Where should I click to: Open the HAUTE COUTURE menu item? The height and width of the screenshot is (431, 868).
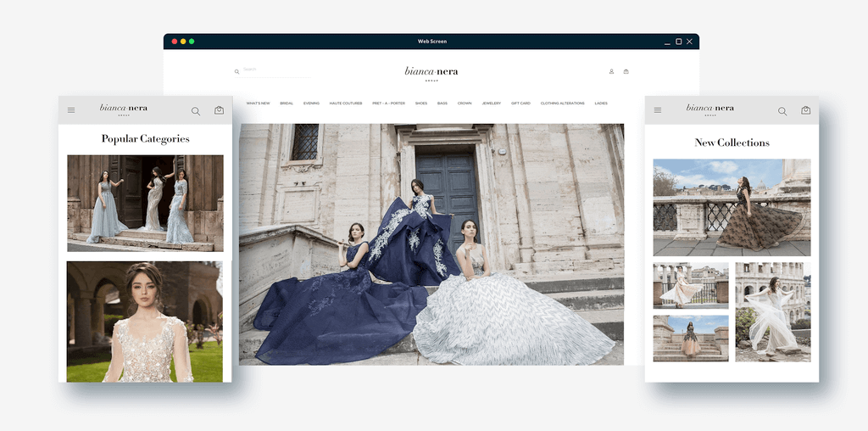tap(346, 104)
